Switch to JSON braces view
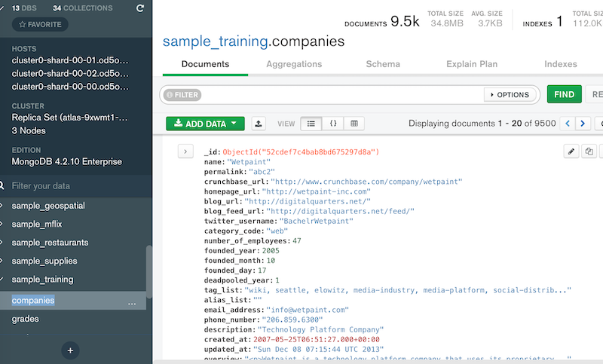The height and width of the screenshot is (364, 603). point(333,124)
